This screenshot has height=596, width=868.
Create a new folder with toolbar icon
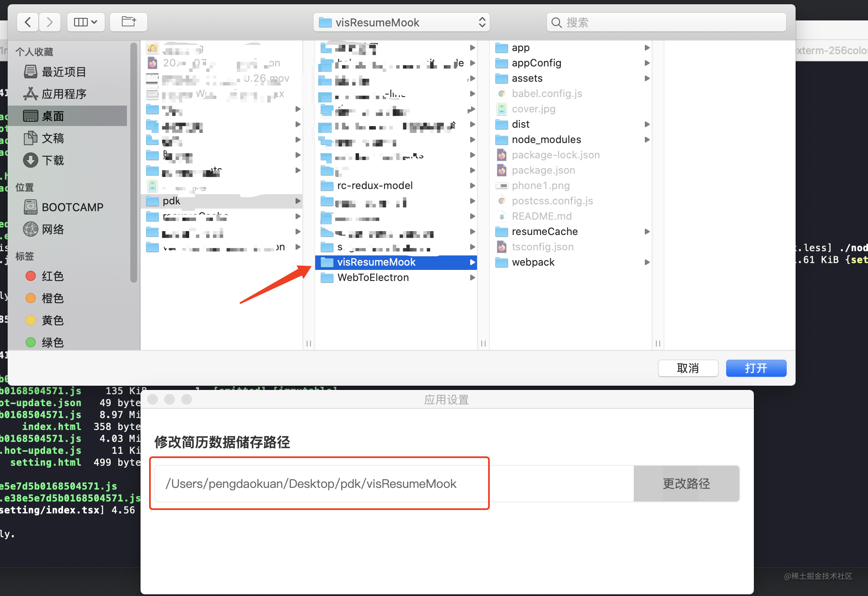(x=129, y=22)
